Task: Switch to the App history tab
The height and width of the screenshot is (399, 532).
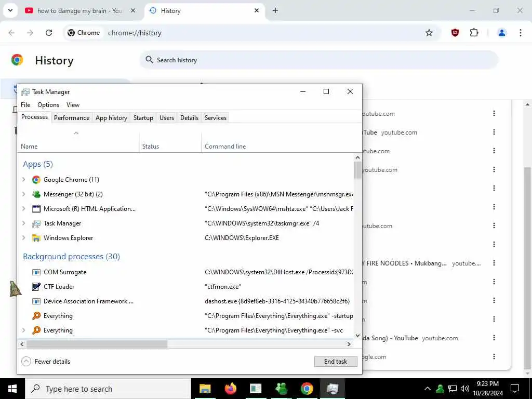Action: (x=111, y=118)
